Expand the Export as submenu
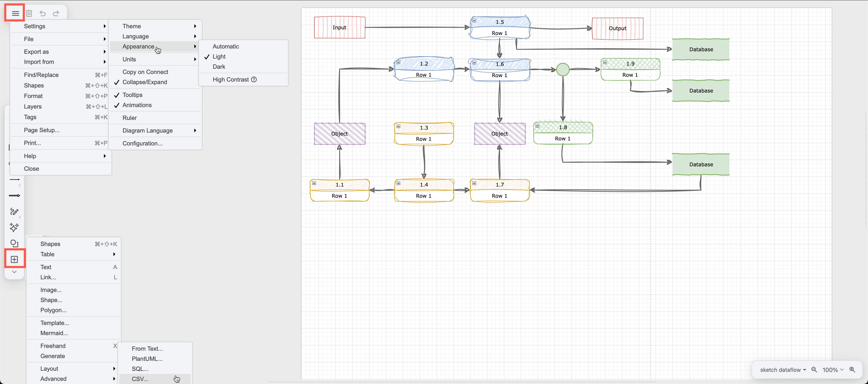This screenshot has width=868, height=384. pos(61,52)
